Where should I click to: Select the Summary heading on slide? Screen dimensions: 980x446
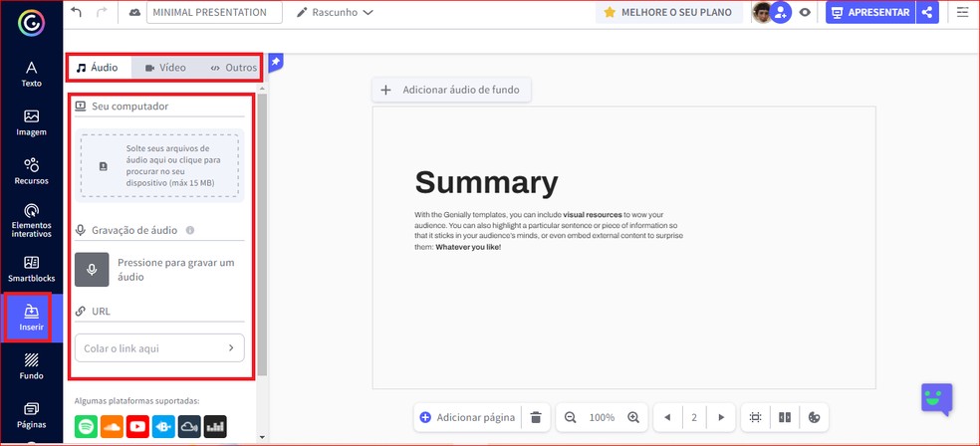486,182
